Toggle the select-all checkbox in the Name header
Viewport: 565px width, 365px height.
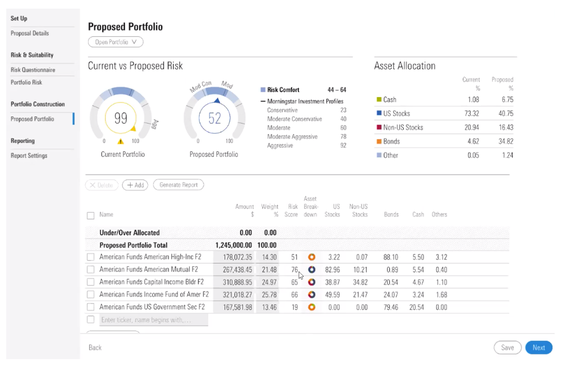[x=91, y=215]
